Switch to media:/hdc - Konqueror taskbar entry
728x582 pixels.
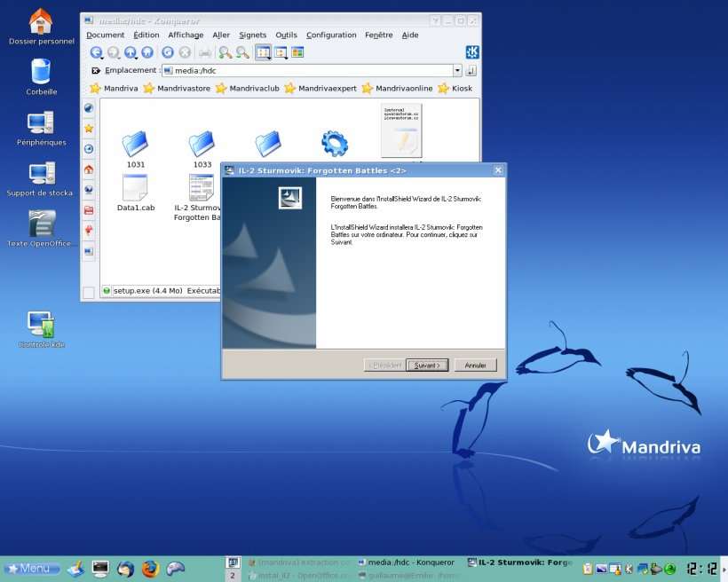coord(407,562)
